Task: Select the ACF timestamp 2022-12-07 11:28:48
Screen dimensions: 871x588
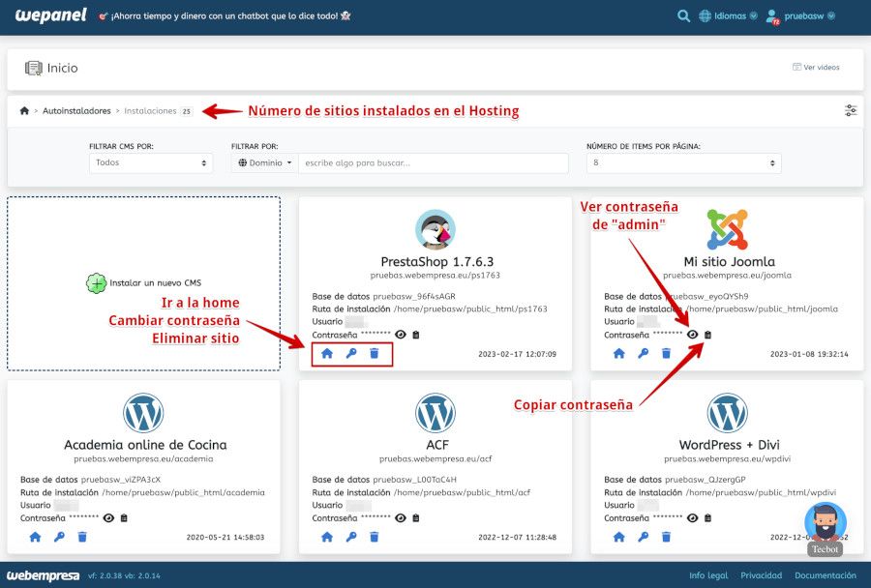Action: point(517,537)
